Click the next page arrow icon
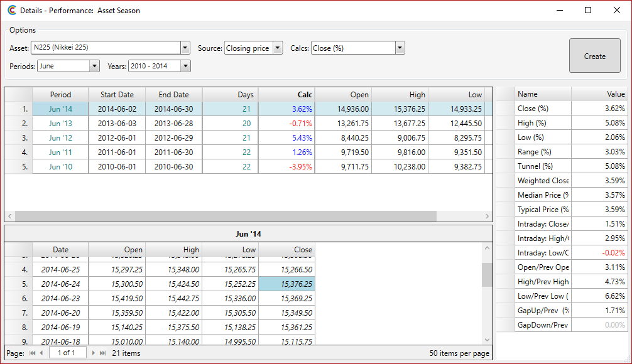632x364 pixels. click(x=94, y=353)
